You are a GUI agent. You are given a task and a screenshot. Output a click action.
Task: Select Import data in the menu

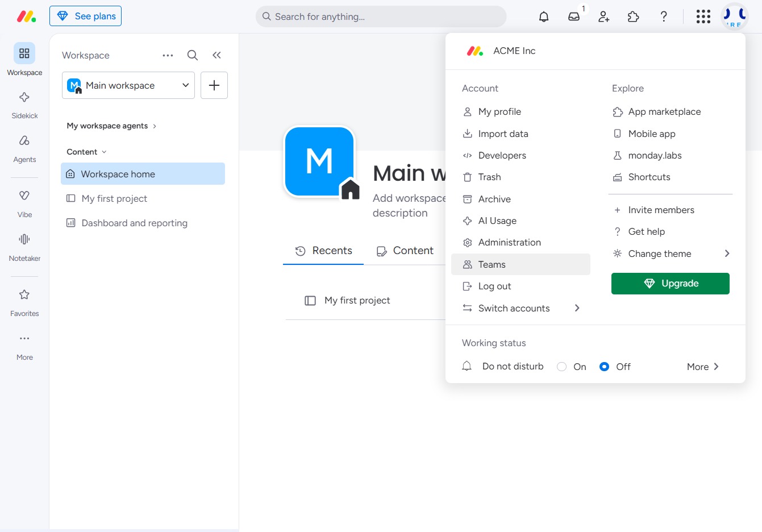[x=521, y=134]
